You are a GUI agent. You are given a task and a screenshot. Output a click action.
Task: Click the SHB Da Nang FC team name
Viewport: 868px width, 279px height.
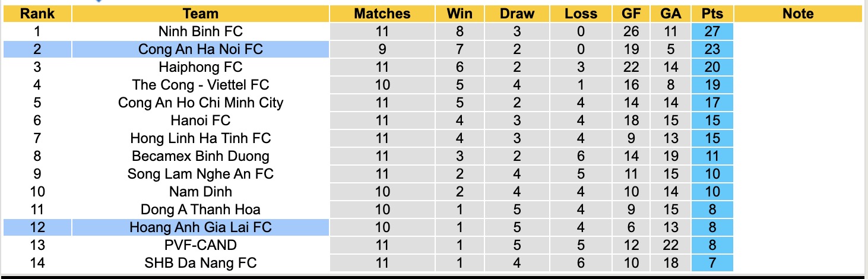[201, 262]
